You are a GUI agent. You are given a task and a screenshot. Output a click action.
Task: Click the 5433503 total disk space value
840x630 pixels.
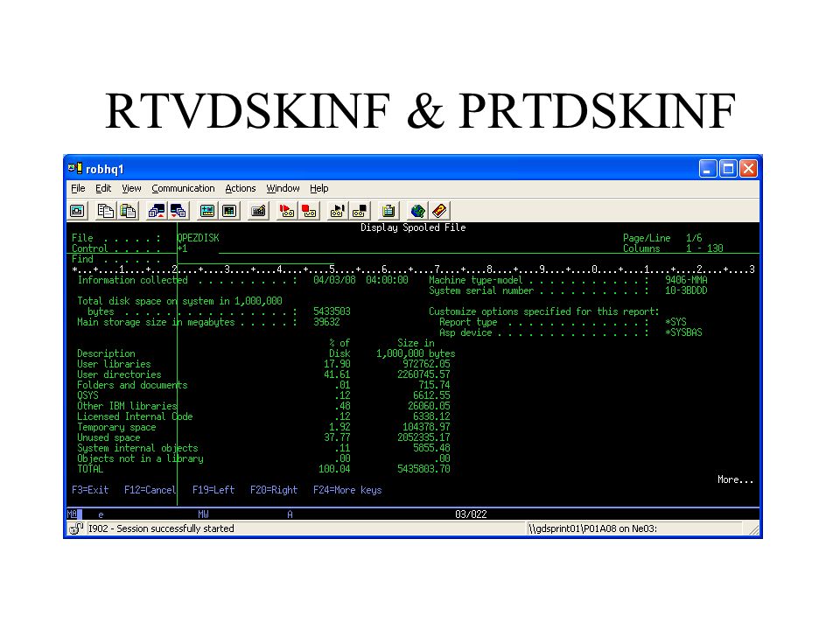click(x=332, y=311)
